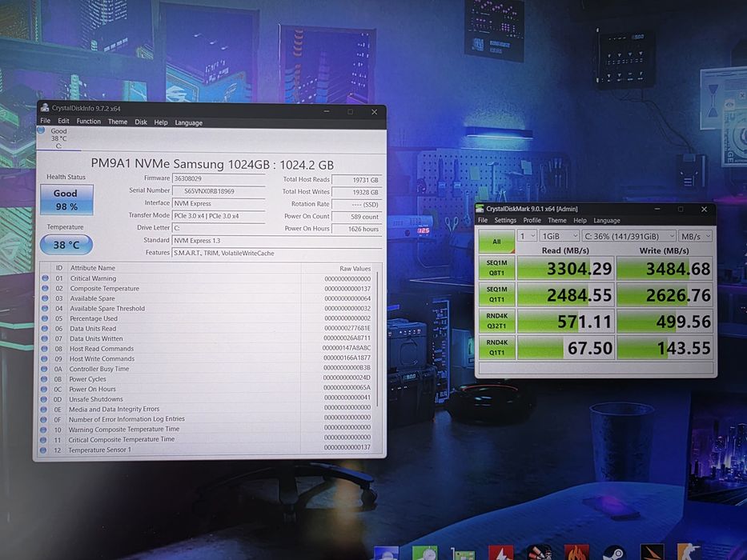The image size is (747, 560).
Task: Click RND4K Q1T1 read result 67.50
Action: point(565,348)
